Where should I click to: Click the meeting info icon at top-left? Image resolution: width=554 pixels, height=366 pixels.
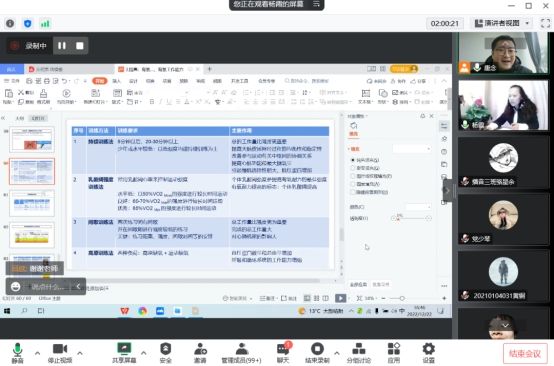tap(10, 23)
